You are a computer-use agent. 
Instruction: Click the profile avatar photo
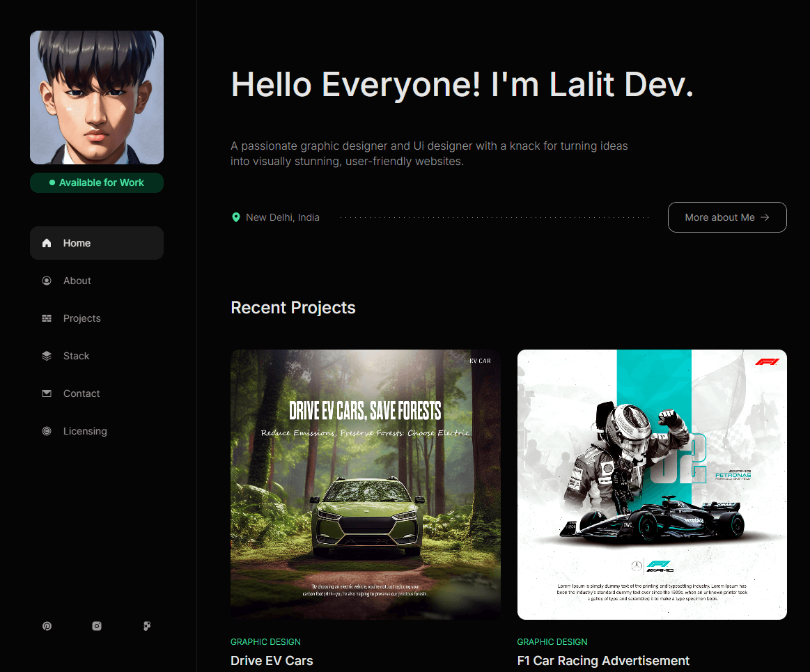point(97,97)
